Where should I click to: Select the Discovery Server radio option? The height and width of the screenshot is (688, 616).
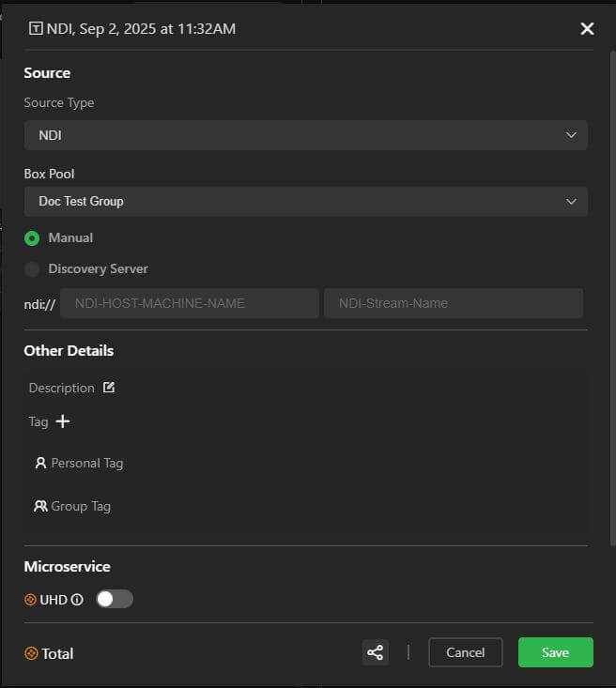pyautogui.click(x=32, y=269)
